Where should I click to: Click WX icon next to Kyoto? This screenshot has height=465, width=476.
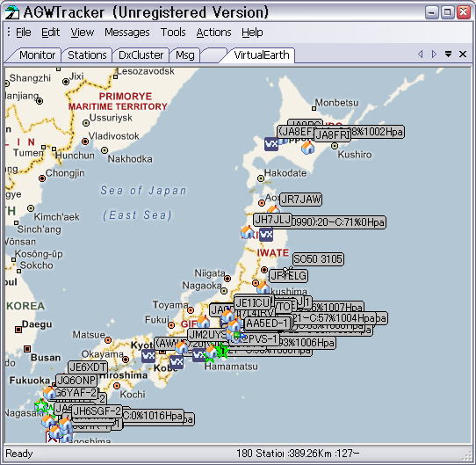[148, 356]
